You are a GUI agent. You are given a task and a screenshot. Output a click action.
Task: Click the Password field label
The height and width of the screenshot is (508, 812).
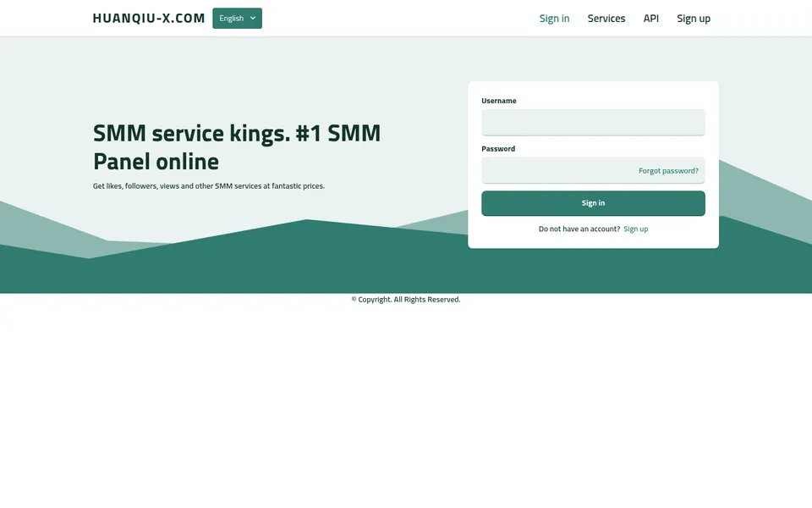click(x=498, y=148)
